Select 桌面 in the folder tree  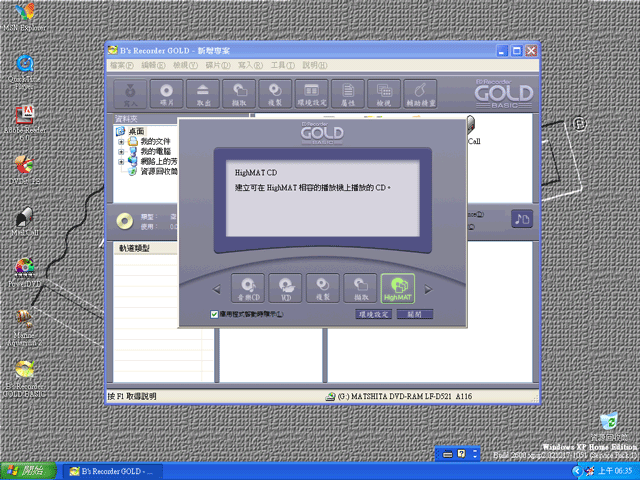(x=136, y=131)
